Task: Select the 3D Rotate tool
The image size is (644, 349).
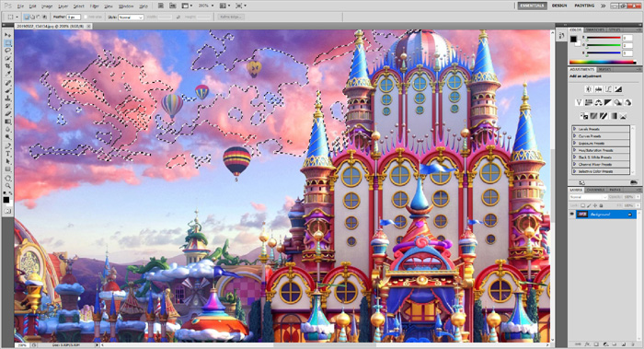Action: pos(7,179)
